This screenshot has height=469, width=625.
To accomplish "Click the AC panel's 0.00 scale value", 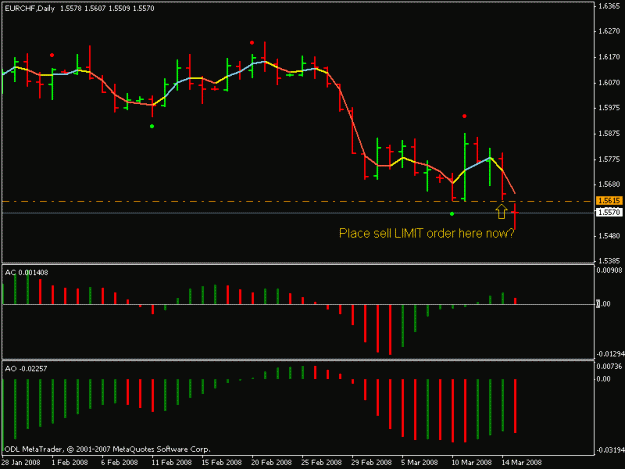I will pos(603,304).
